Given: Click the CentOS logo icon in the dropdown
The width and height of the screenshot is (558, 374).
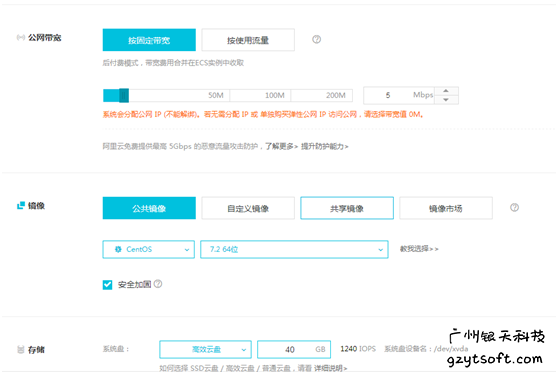Looking at the screenshot, I should coord(118,249).
